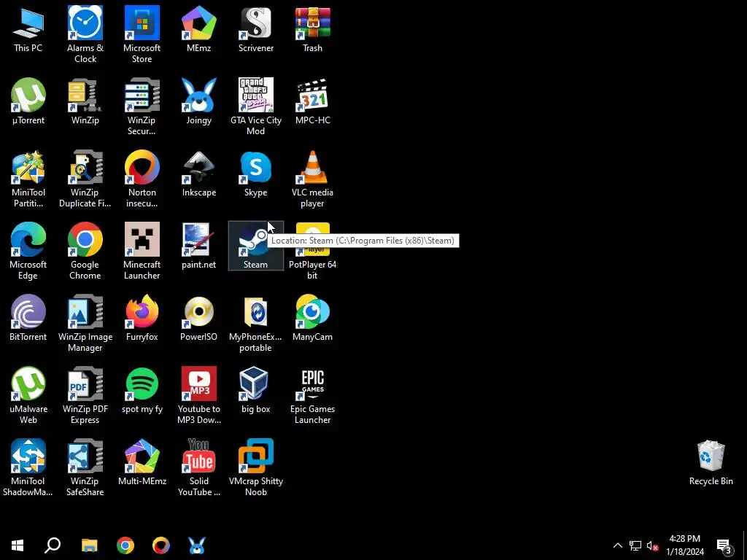The width and height of the screenshot is (747, 560).
Task: Expand the hidden system tray icons
Action: pyautogui.click(x=617, y=545)
